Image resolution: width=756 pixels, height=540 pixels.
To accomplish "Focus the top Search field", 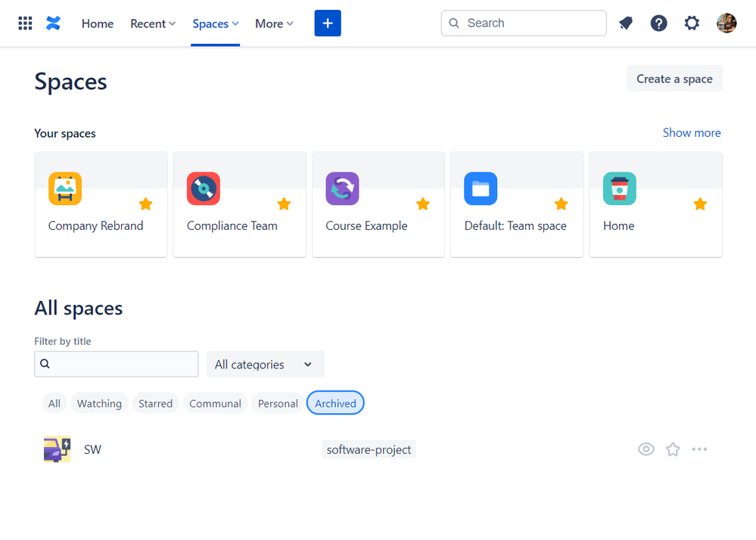I will [x=524, y=23].
